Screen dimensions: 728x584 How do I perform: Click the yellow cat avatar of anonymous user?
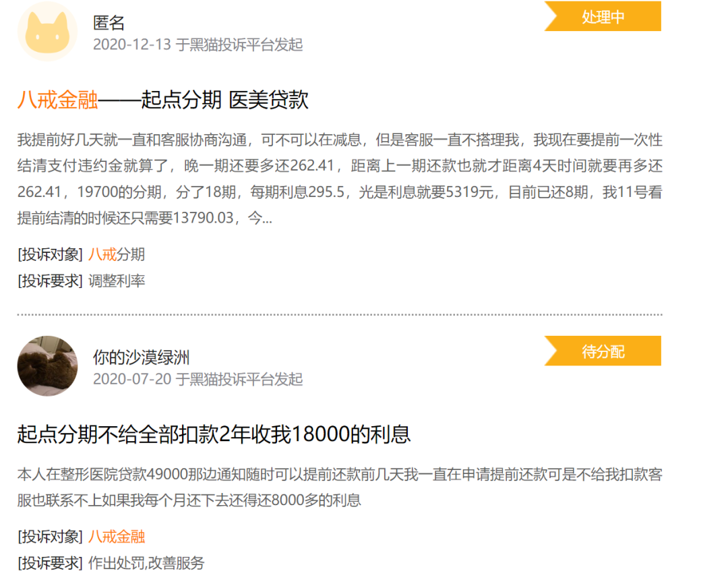pyautogui.click(x=47, y=32)
